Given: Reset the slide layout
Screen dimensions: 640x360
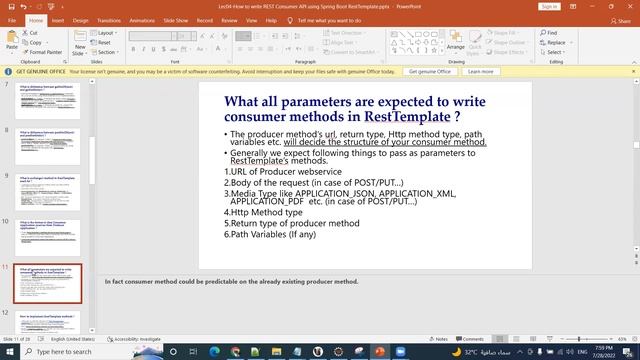Looking at the screenshot, I should click(x=101, y=42).
